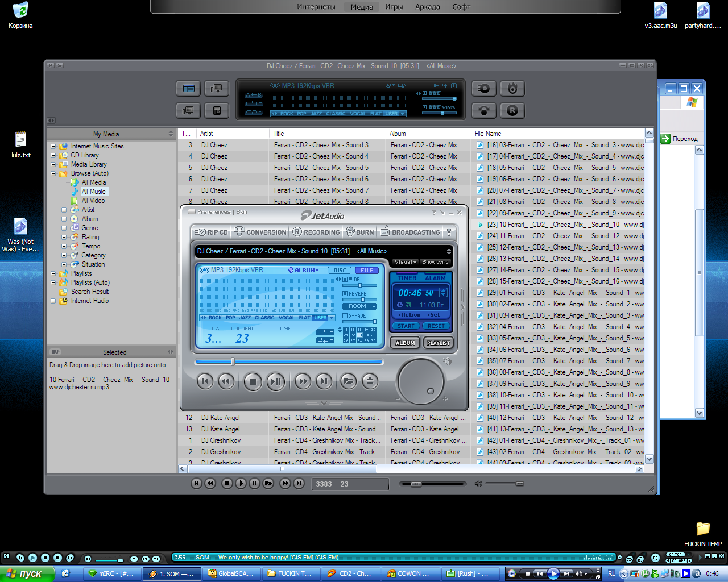728x582 pixels.
Task: Open Корзина recycle bin on desktop
Action: tap(20, 15)
